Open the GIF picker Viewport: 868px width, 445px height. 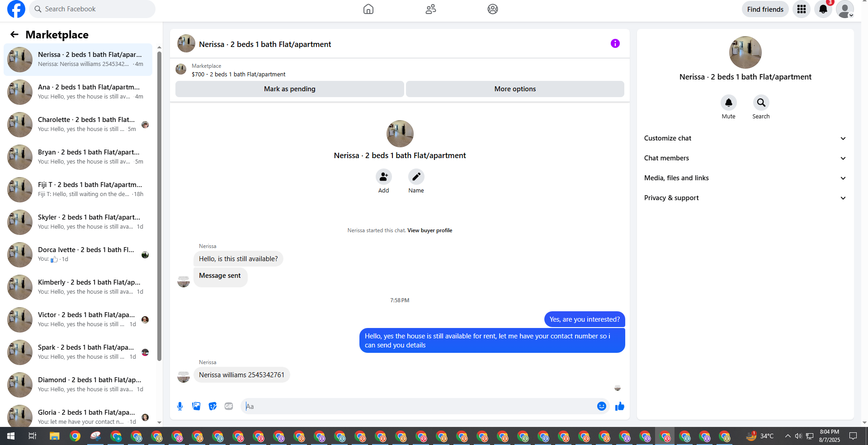(229, 406)
